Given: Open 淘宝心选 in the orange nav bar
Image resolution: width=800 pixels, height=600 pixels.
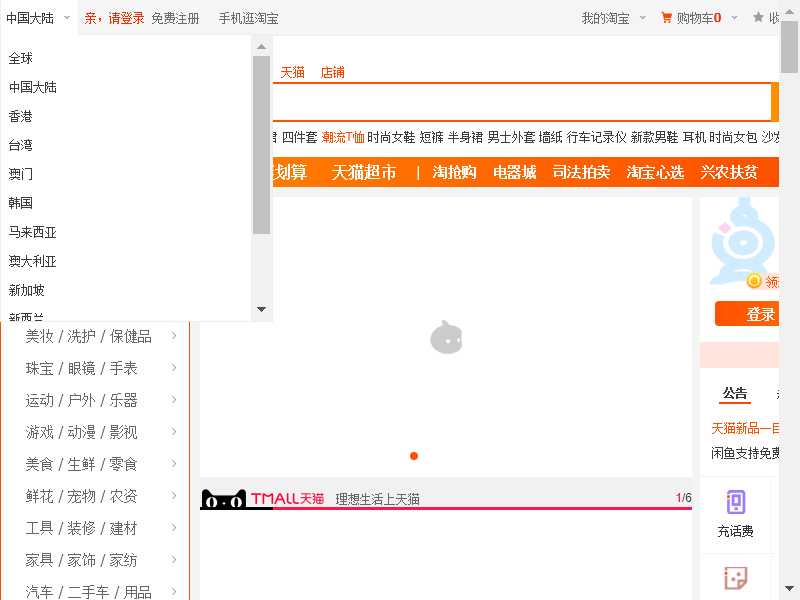Looking at the screenshot, I should [655, 172].
